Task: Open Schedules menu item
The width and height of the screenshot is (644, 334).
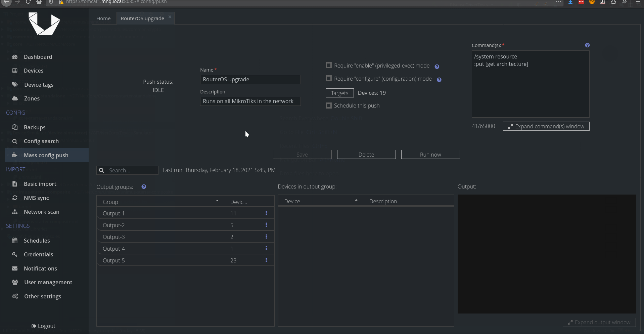Action: point(47,241)
